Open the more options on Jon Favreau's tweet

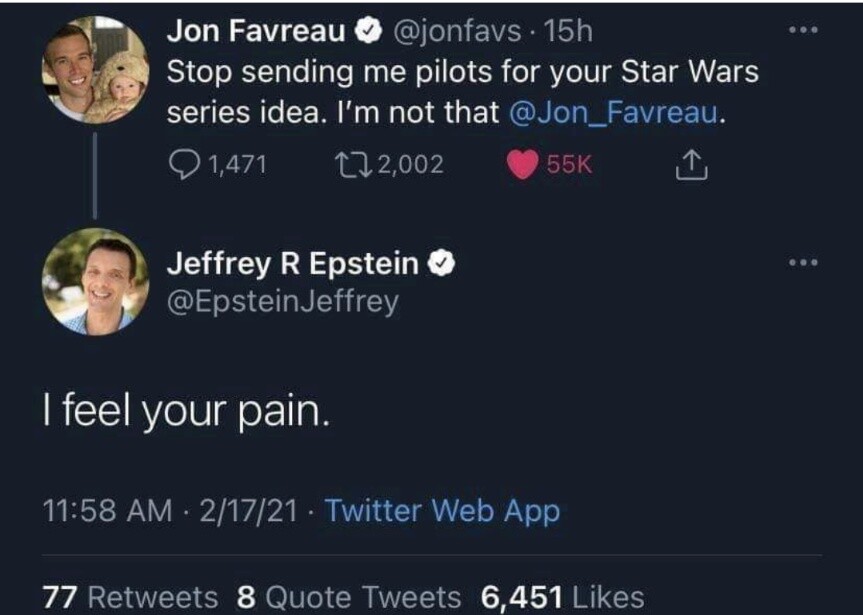click(x=802, y=30)
